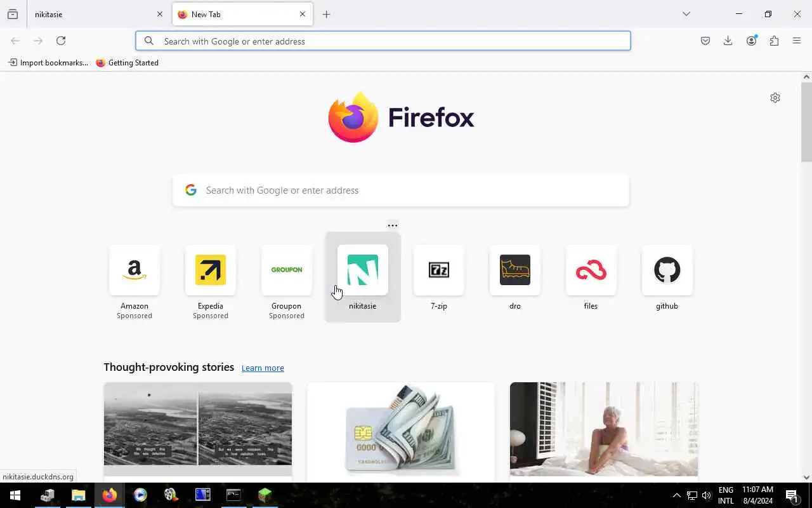Close the nikitasie tab

point(160,14)
